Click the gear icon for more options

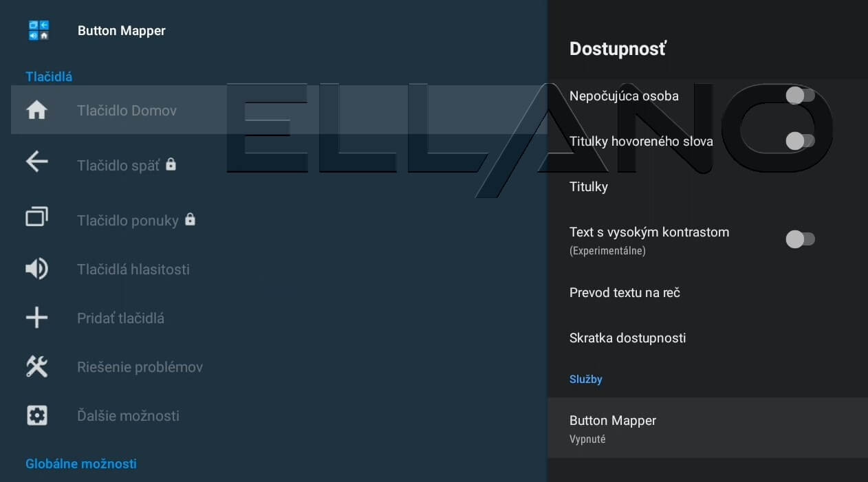click(x=36, y=415)
